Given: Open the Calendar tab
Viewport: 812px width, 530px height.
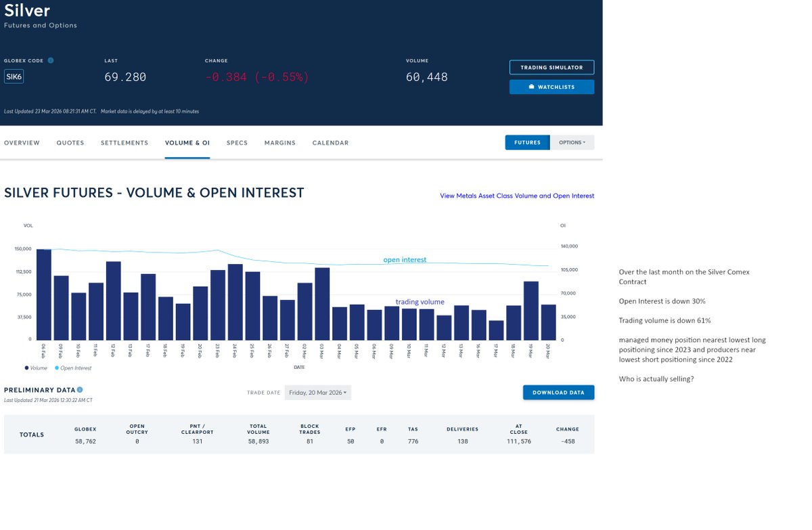Looking at the screenshot, I should point(330,143).
